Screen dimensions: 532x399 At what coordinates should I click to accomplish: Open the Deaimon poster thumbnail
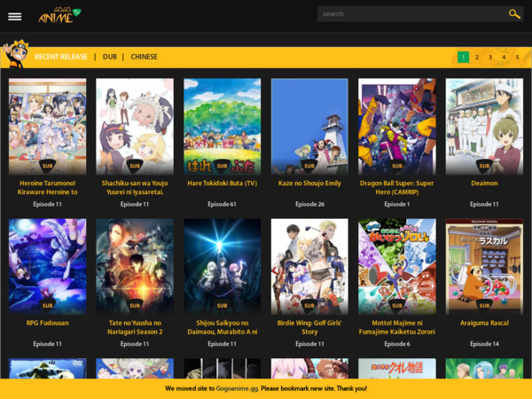pyautogui.click(x=484, y=127)
